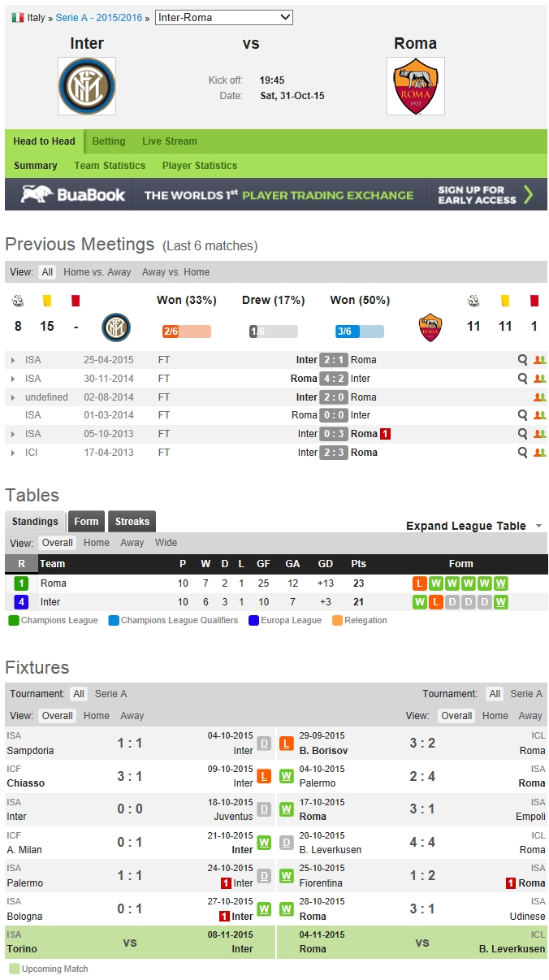This screenshot has height=980, width=549.
Task: Open match details magnifier for 25-04-2015 match
Action: coord(523,360)
